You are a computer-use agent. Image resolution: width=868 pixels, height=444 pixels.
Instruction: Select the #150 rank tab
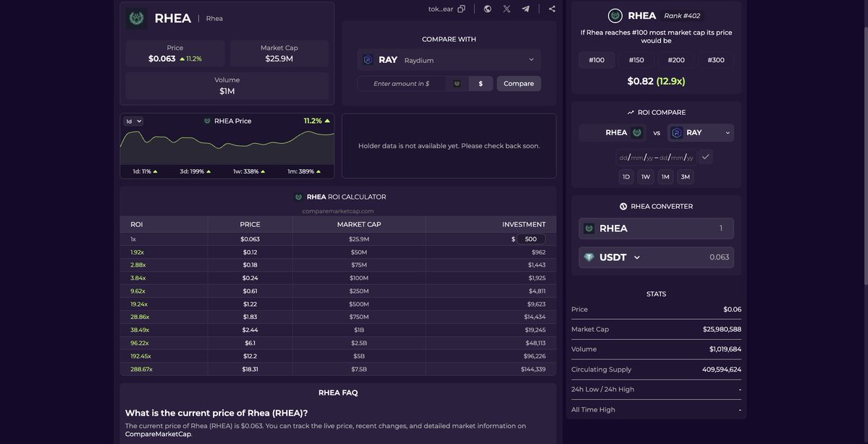click(x=636, y=60)
